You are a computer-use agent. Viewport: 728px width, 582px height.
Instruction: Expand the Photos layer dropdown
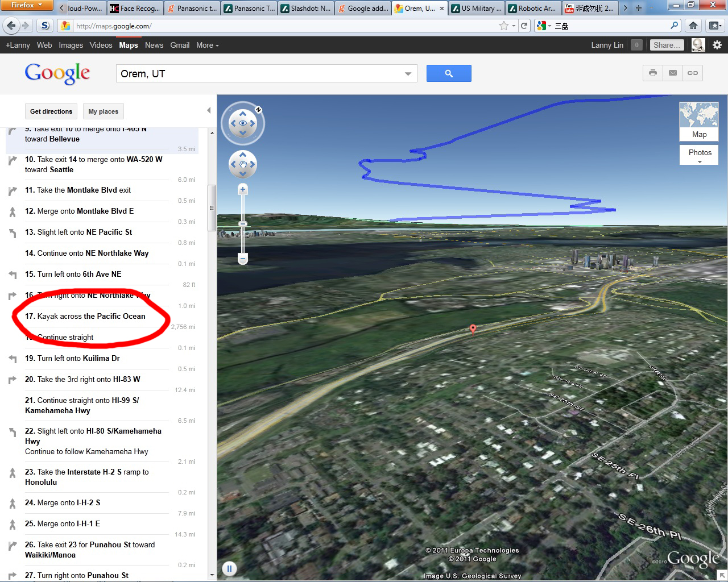point(700,155)
